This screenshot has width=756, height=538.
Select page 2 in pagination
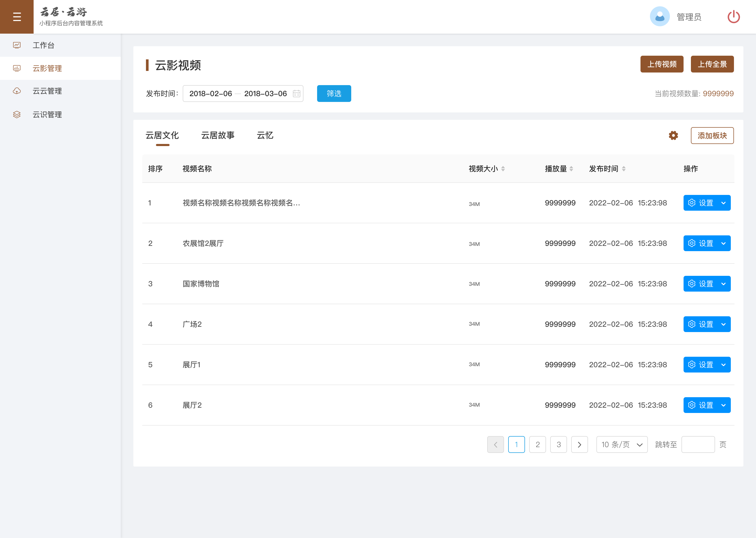[538, 444]
